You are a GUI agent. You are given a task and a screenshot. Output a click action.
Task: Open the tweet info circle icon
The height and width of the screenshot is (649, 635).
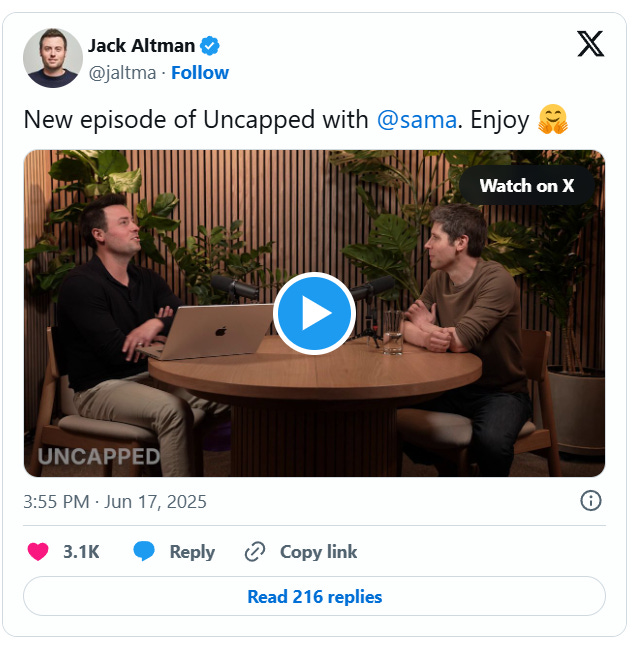[x=591, y=501]
